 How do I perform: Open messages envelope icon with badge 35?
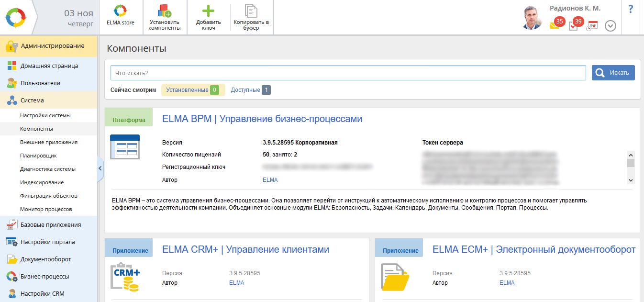coord(557,24)
